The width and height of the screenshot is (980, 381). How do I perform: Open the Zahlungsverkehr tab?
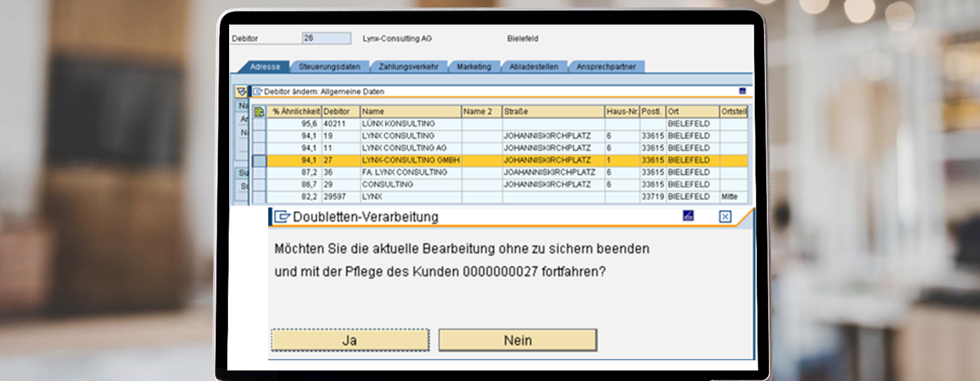tap(408, 67)
